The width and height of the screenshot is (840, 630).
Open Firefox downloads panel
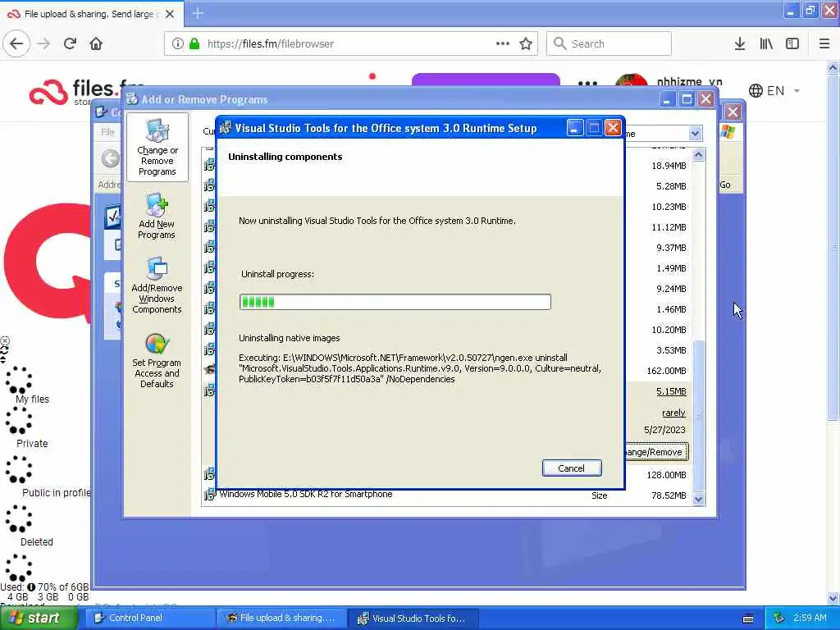tap(739, 43)
